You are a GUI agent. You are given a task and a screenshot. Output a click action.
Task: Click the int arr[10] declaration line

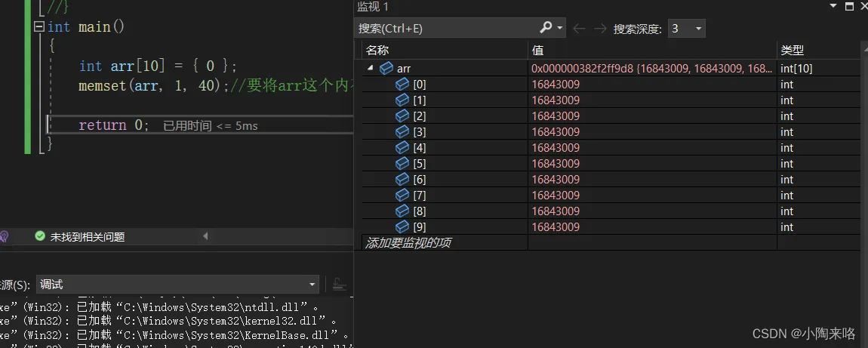158,66
